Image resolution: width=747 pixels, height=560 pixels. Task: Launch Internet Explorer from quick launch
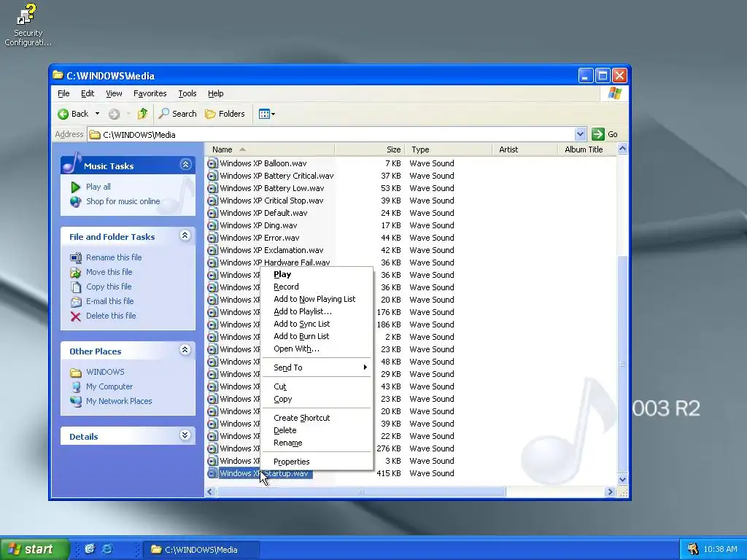[x=108, y=548]
